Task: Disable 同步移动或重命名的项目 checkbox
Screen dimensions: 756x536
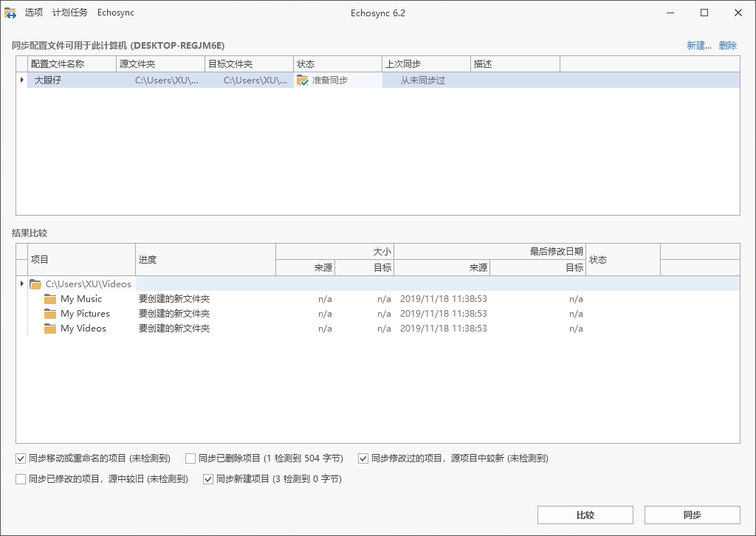Action: (21, 458)
